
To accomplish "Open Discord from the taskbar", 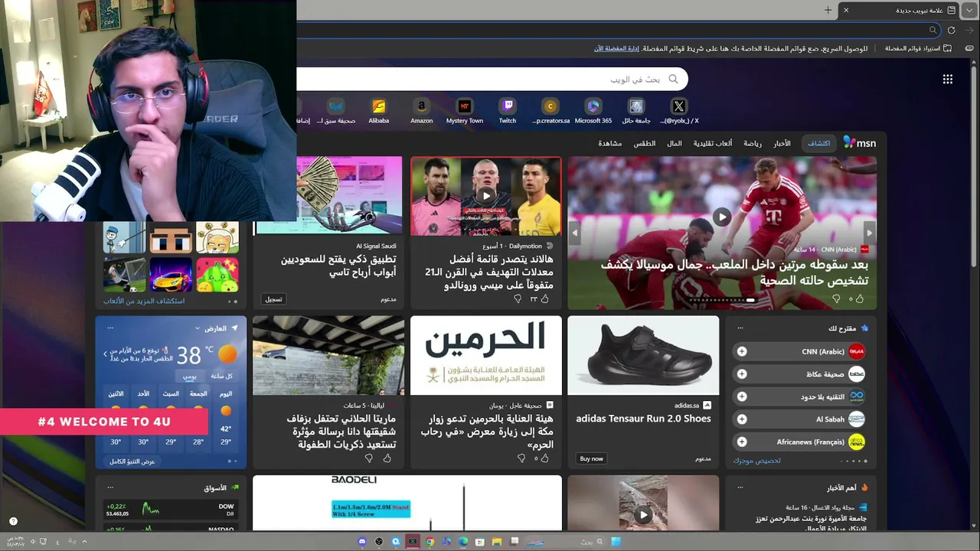I will pos(362,542).
